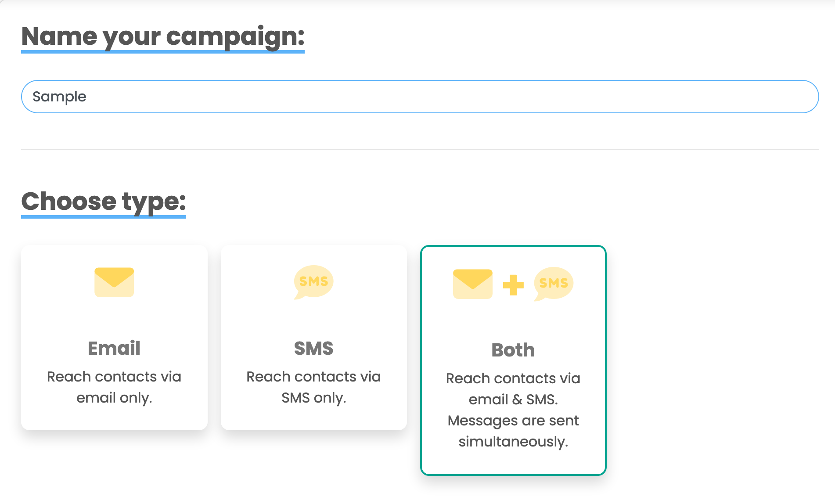Click the 'Choose type:' heading
The image size is (835, 504).
pos(104,201)
